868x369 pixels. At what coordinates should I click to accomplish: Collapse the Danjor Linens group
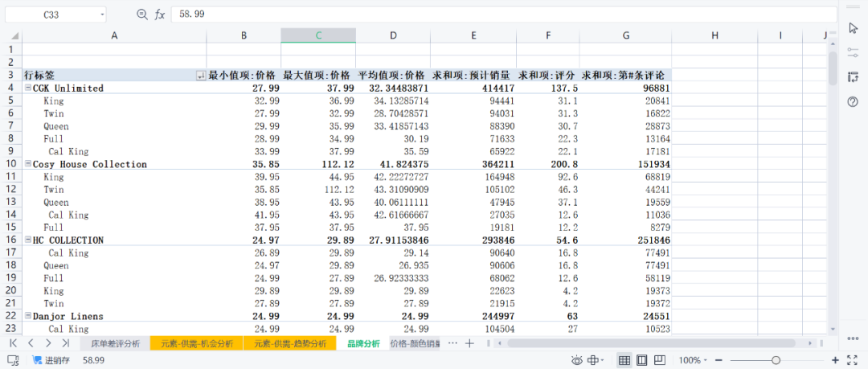coord(27,316)
